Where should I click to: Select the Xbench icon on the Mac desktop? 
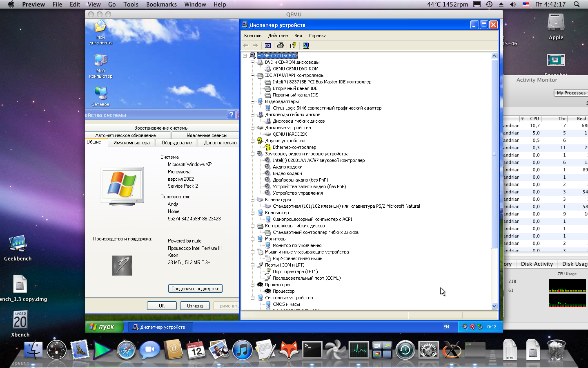tap(20, 324)
